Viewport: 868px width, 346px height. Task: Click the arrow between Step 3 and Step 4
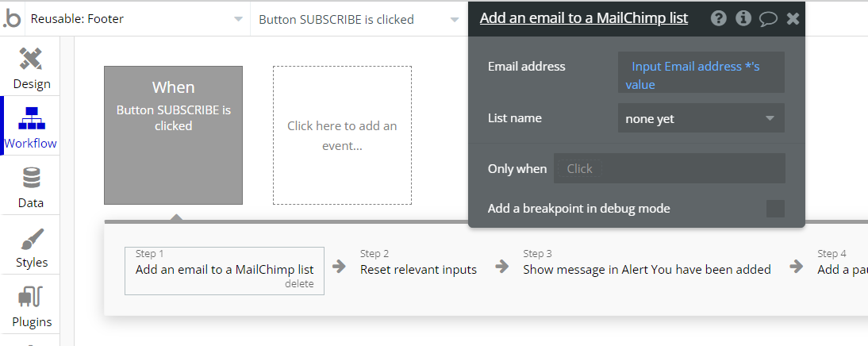point(796,267)
